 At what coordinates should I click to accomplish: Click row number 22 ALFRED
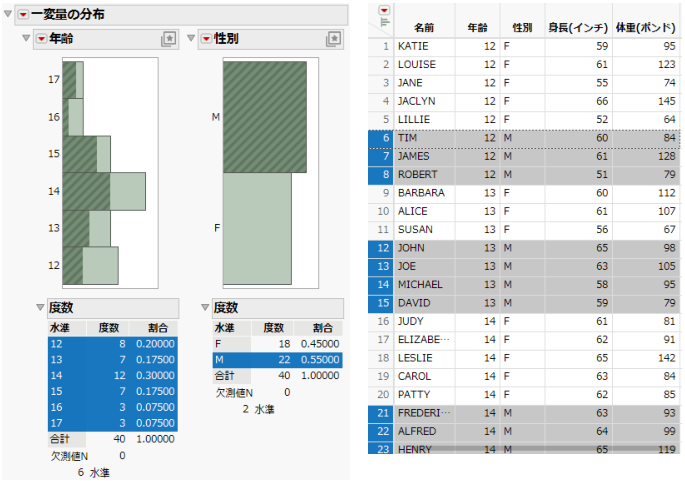click(381, 432)
